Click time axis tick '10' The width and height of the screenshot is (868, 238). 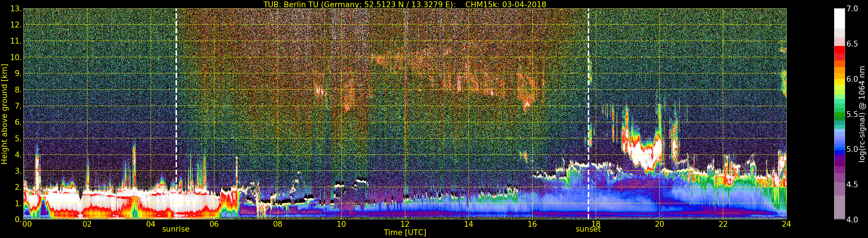point(341,224)
